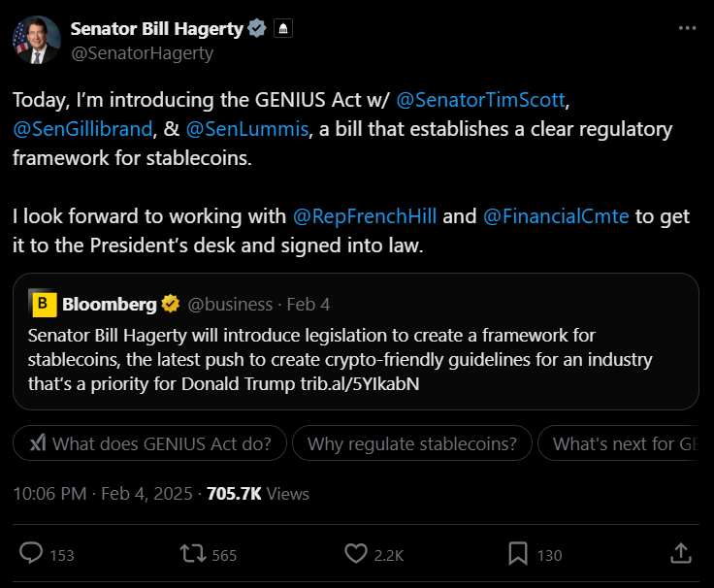This screenshot has width=714, height=588.
Task: Bookmark this post
Action: 518,553
